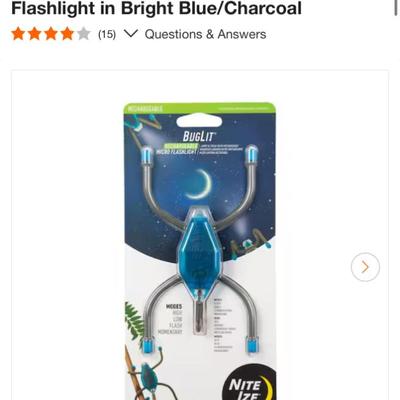Image resolution: width=400 pixels, height=400 pixels.
Task: Click the crescent moon on the package
Action: coord(200,184)
